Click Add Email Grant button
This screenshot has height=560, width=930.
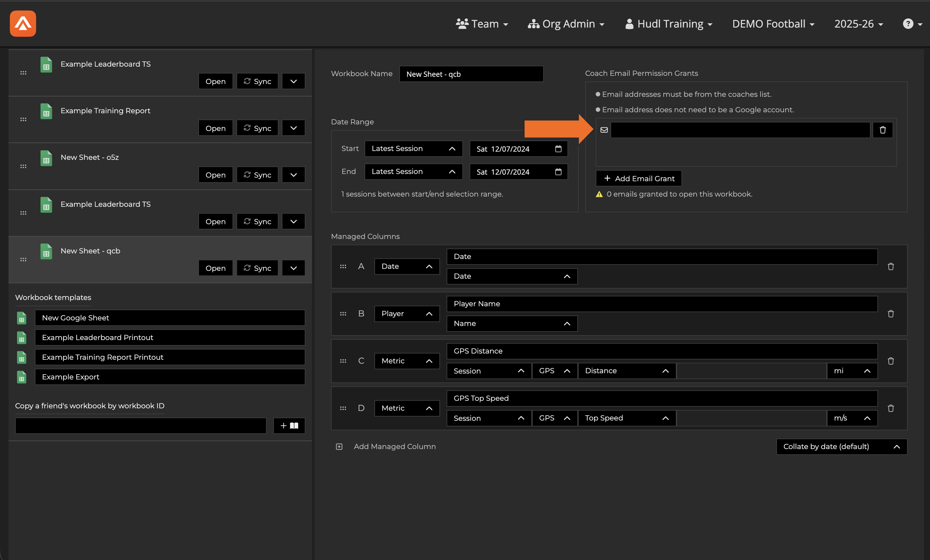point(639,179)
